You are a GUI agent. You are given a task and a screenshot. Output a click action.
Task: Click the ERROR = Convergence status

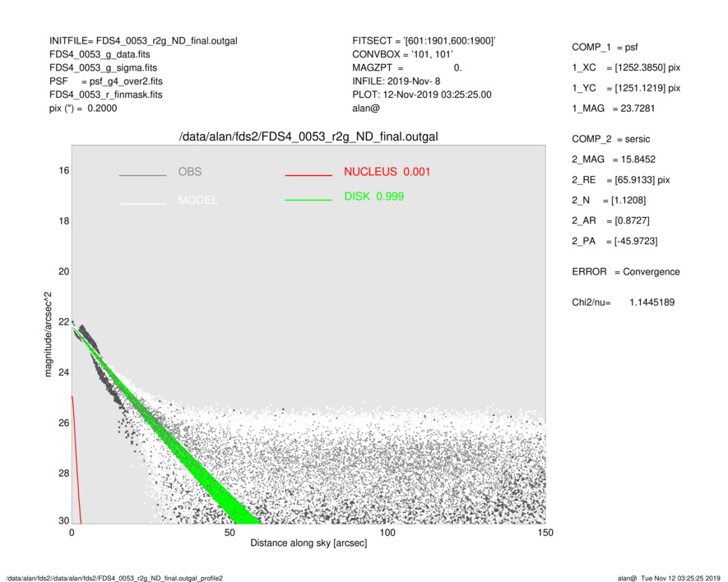[626, 272]
